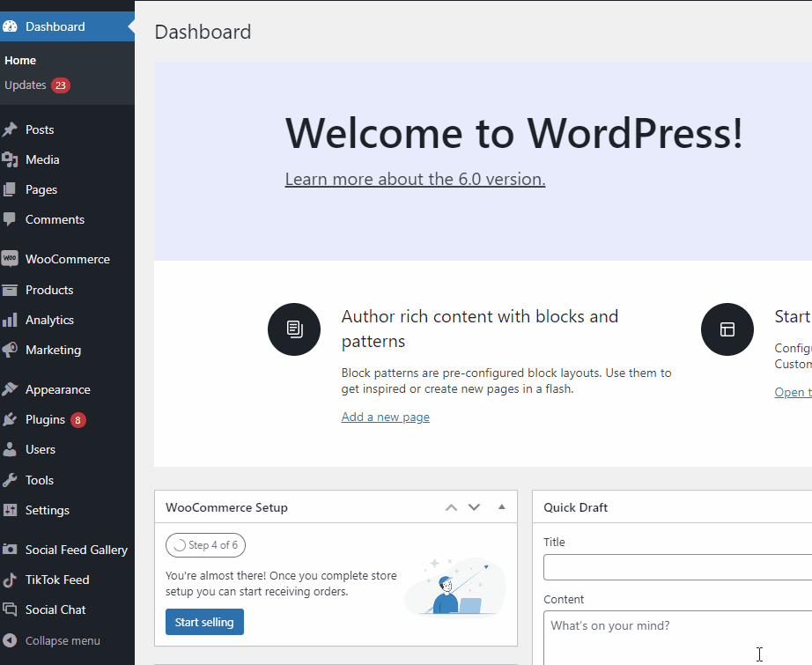The width and height of the screenshot is (812, 665).
Task: Click the Appearance paintbrush icon
Action: click(x=10, y=389)
